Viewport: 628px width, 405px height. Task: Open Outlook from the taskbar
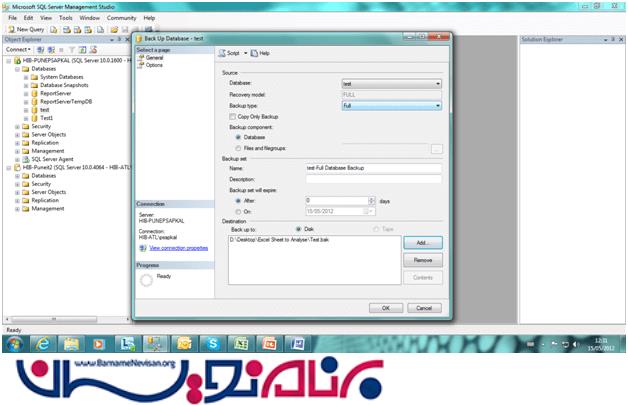(184, 344)
